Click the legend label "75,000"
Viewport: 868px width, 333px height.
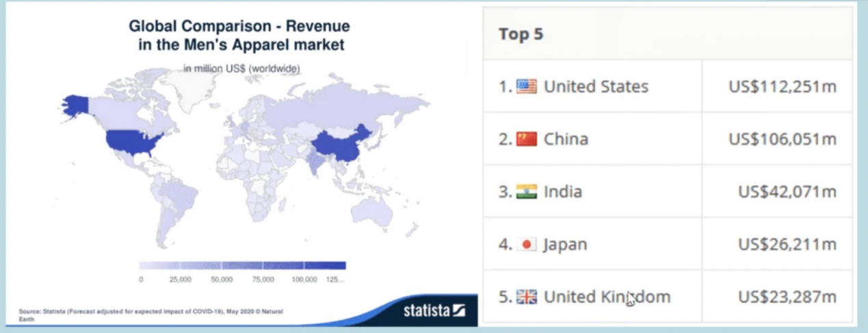(263, 280)
